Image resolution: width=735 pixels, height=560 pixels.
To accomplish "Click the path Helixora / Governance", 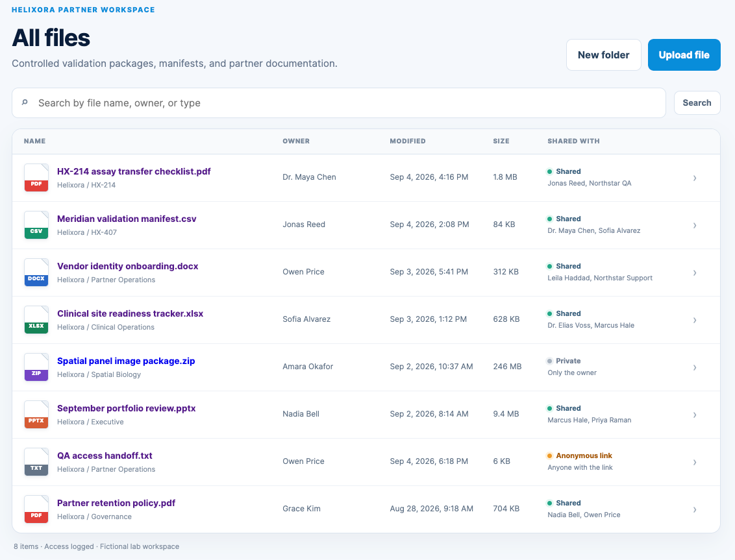I will coord(94,517).
